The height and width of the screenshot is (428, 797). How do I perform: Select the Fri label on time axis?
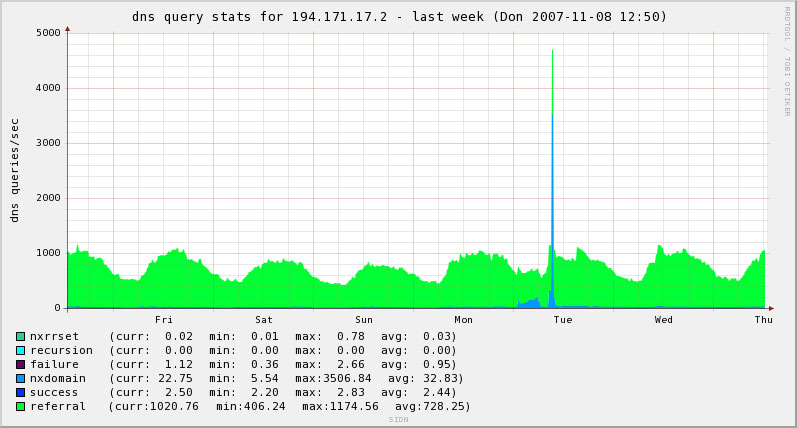[164, 320]
